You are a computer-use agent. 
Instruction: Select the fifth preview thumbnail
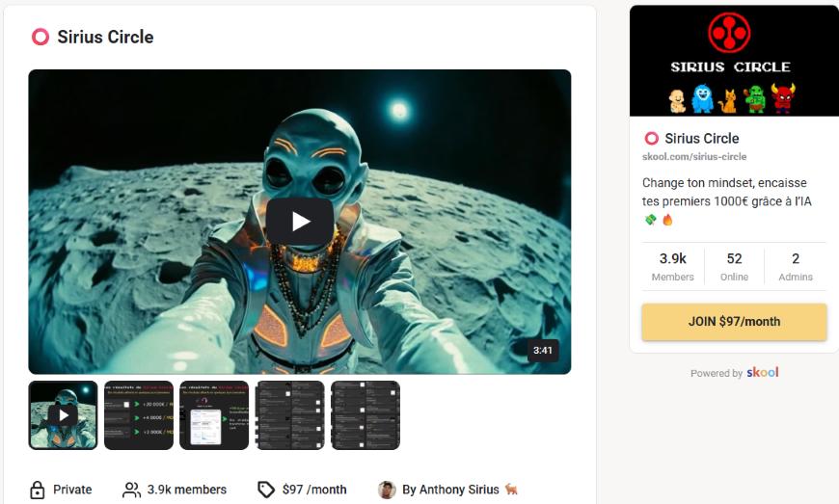[x=365, y=415]
